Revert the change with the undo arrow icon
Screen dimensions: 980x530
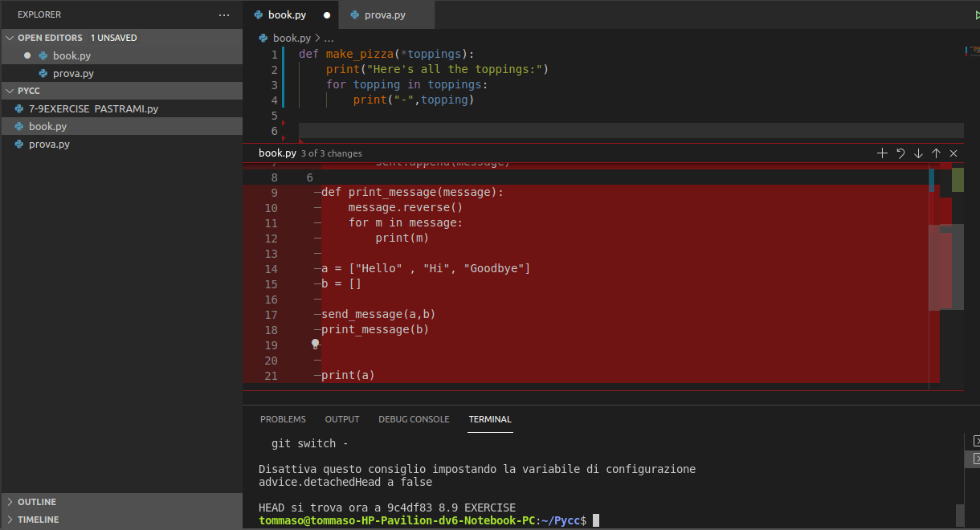[x=900, y=153]
